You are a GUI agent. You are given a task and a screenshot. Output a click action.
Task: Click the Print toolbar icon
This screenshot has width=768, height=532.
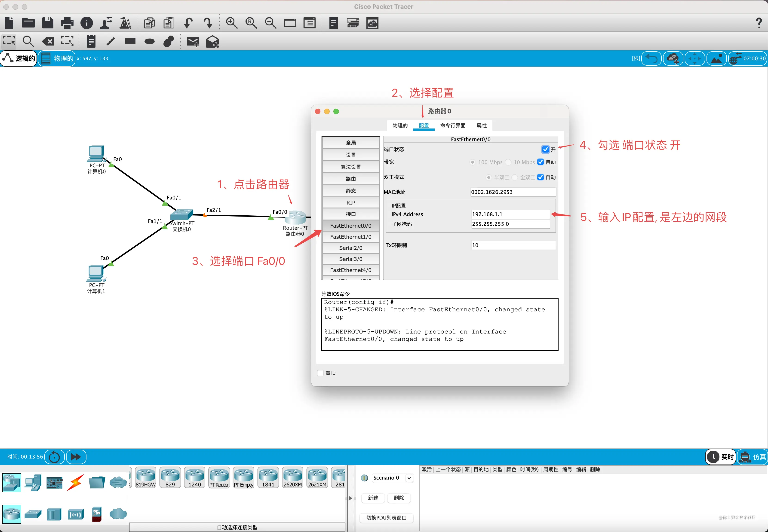[67, 23]
